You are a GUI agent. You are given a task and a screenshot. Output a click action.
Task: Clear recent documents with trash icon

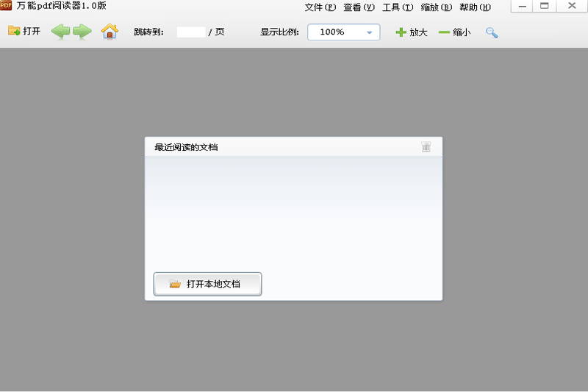tap(426, 147)
